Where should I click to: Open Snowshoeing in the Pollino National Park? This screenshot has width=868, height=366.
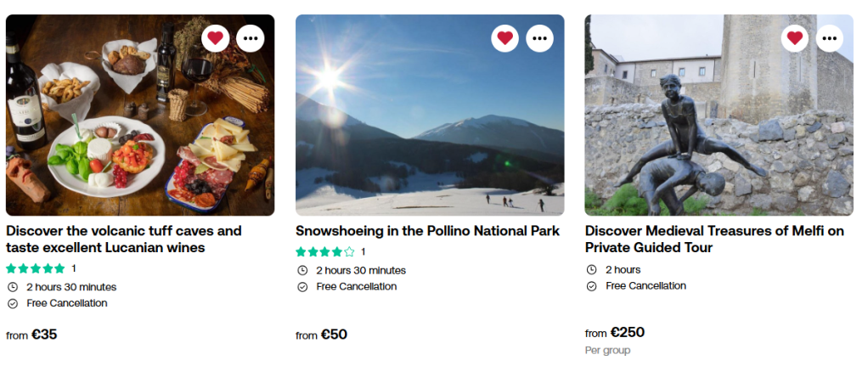[427, 231]
